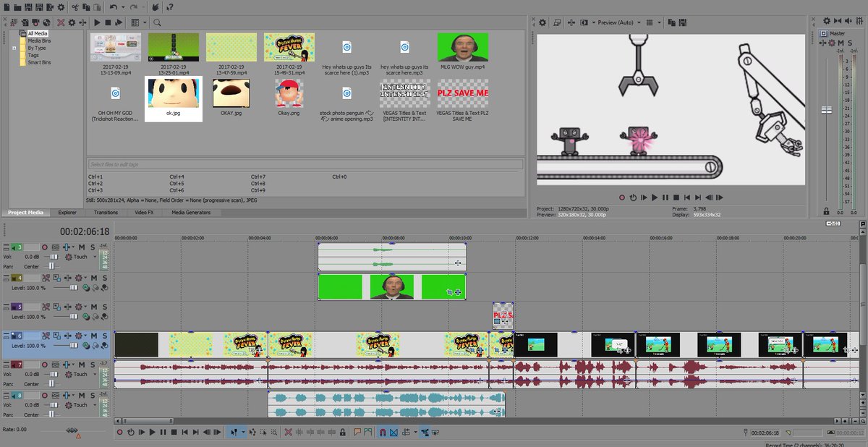Click Downmix Output icon in Master panel
Screen dimensions: 868x447
[x=838, y=21]
